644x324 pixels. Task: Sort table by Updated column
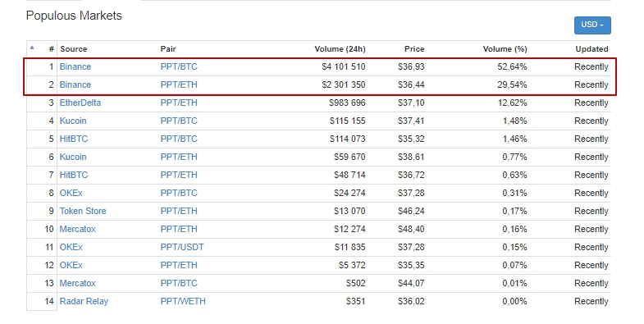click(591, 49)
